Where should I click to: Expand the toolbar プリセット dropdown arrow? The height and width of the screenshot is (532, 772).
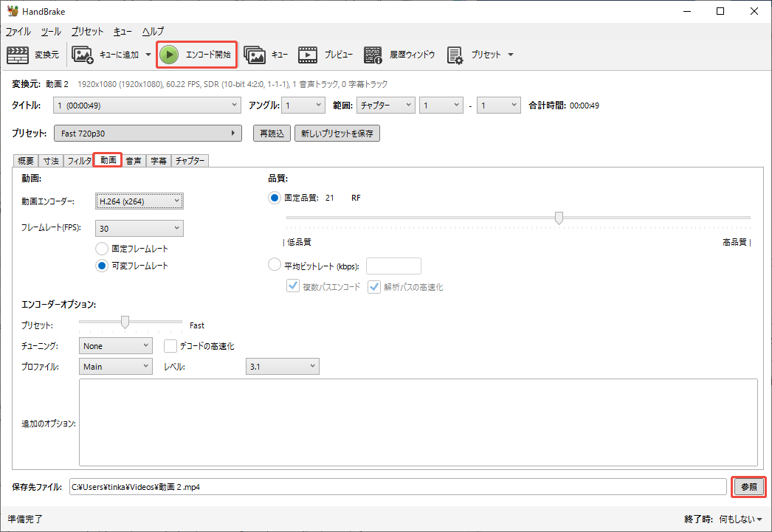click(x=511, y=55)
